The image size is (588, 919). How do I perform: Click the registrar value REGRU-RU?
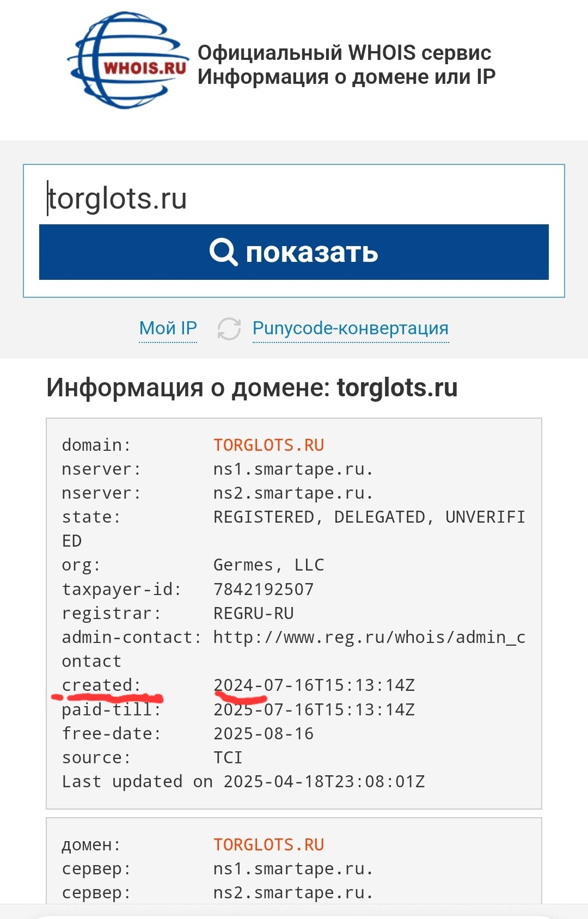pyautogui.click(x=253, y=614)
